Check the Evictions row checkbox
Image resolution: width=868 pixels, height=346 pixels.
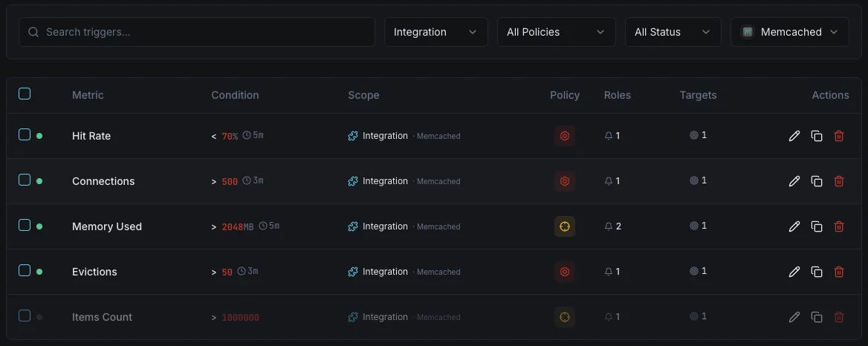tap(25, 271)
